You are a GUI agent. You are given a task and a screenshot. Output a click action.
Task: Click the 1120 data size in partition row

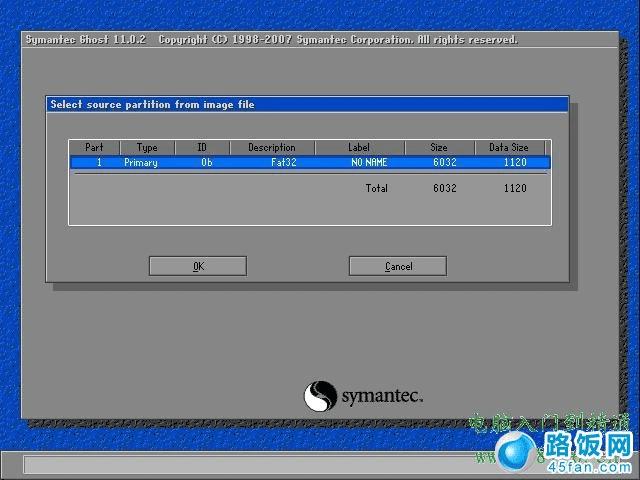coord(515,162)
